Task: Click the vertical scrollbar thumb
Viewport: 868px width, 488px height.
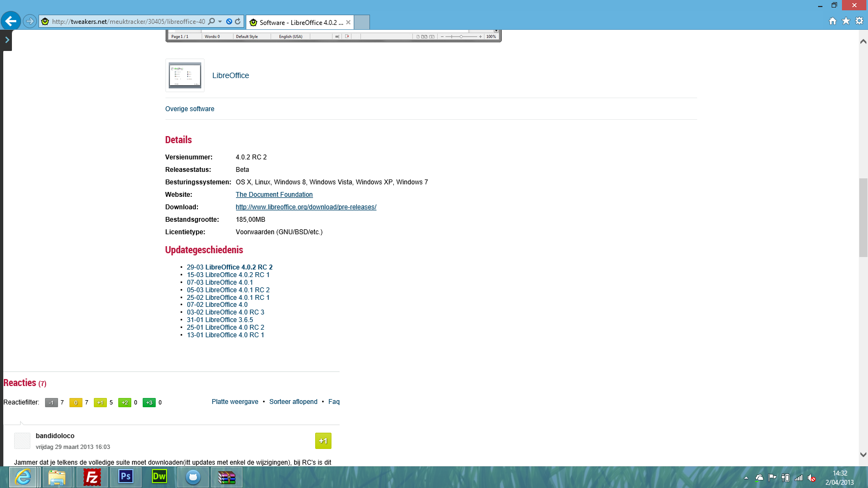Action: point(863,217)
